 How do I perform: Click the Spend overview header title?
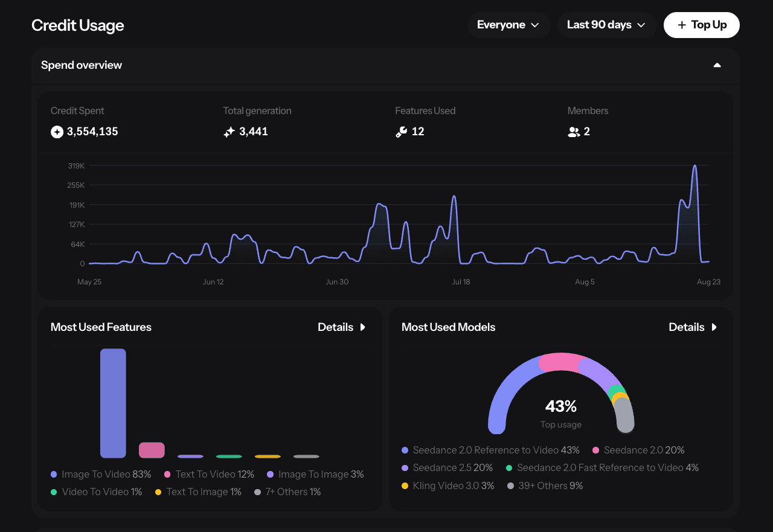click(x=82, y=65)
